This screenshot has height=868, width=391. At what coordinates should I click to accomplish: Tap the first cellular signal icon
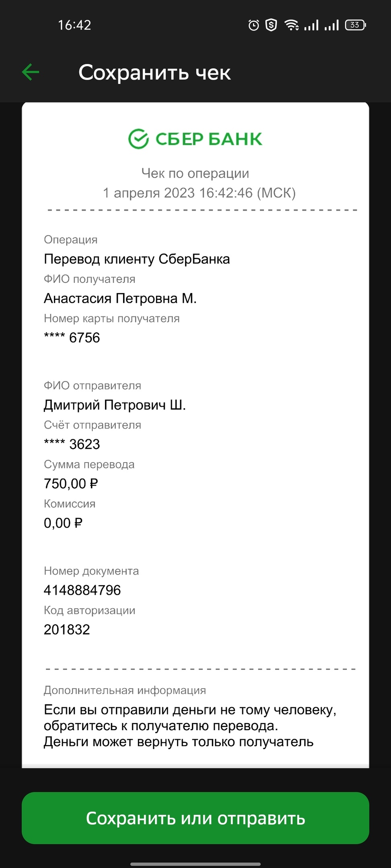point(311,25)
